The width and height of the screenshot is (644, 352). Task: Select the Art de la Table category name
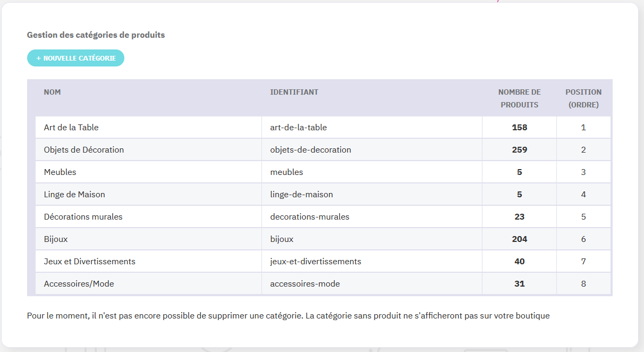point(71,128)
